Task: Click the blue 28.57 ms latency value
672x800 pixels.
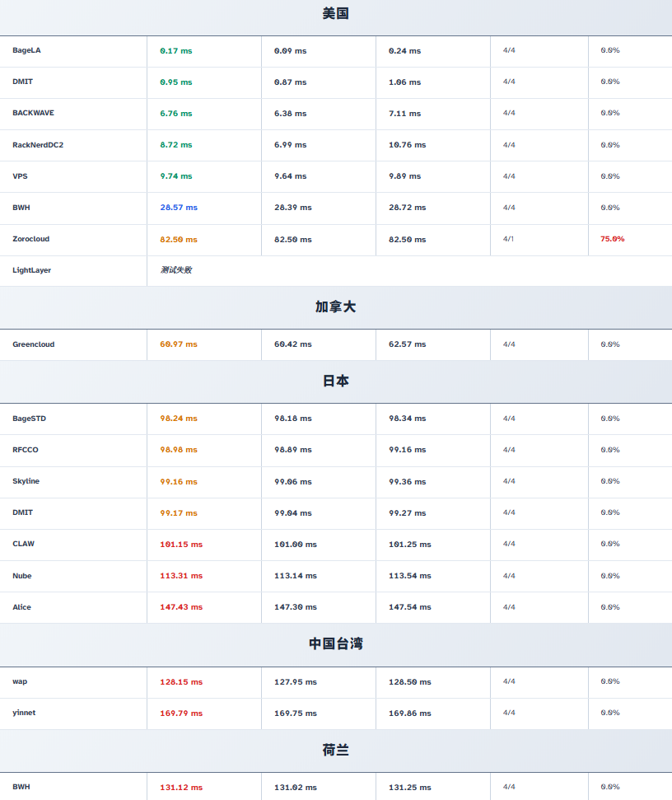Action: (179, 208)
